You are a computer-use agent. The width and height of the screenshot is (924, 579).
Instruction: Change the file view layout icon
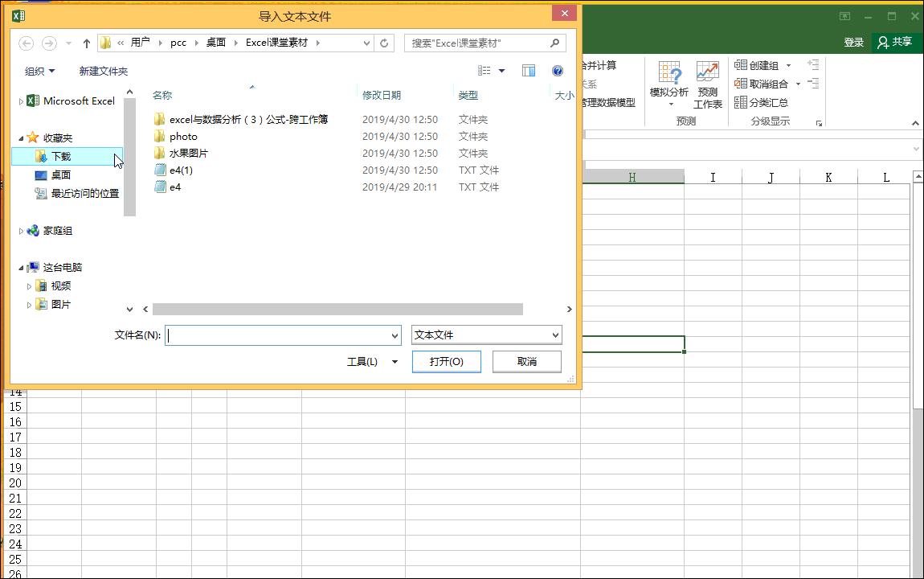484,71
